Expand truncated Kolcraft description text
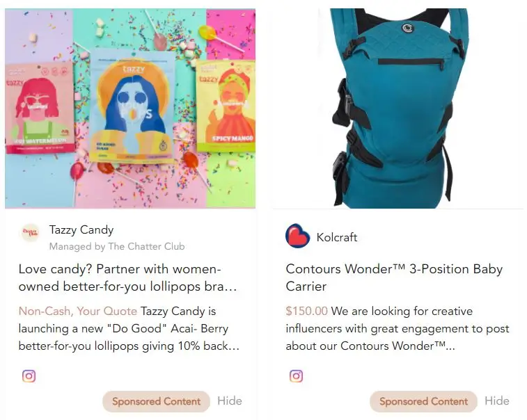Image resolution: width=527 pixels, height=420 pixels. (398, 328)
